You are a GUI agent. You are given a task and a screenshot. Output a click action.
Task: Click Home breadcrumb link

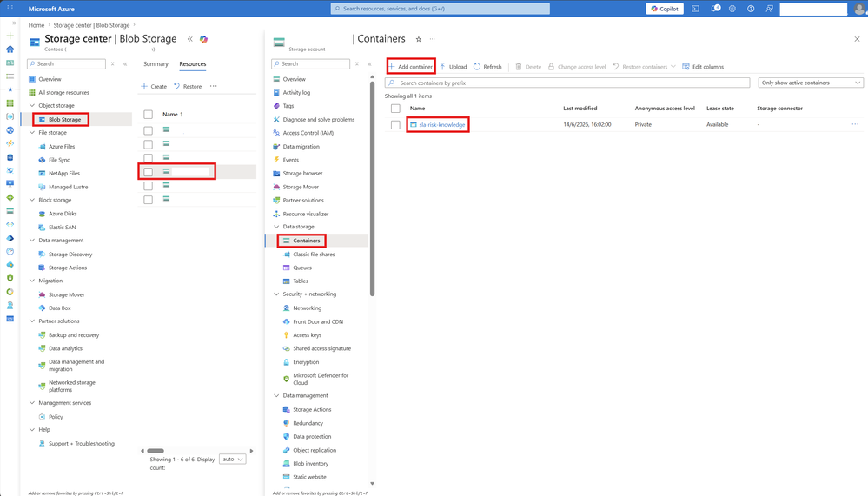coord(36,25)
